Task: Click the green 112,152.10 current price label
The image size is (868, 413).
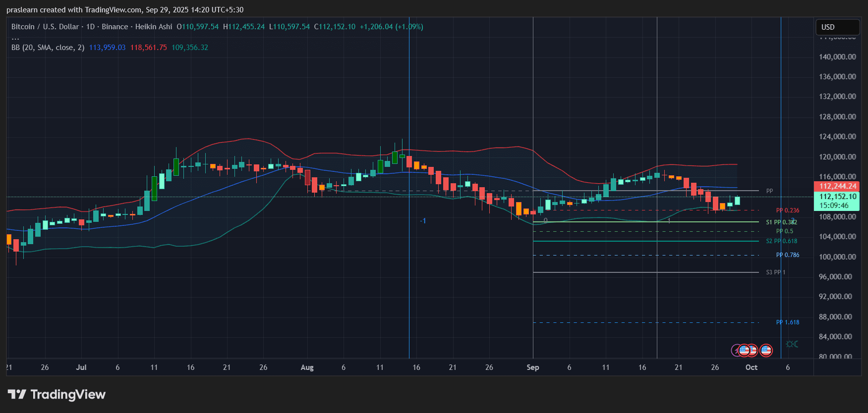Action: tap(837, 197)
